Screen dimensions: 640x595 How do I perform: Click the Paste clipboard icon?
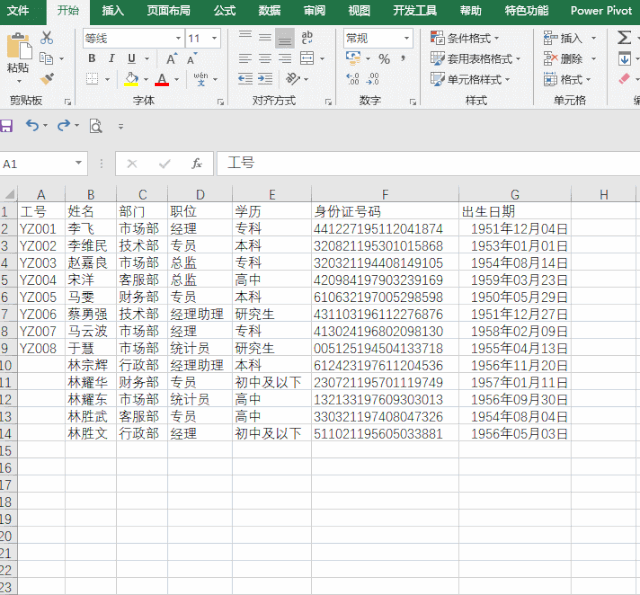(18, 45)
